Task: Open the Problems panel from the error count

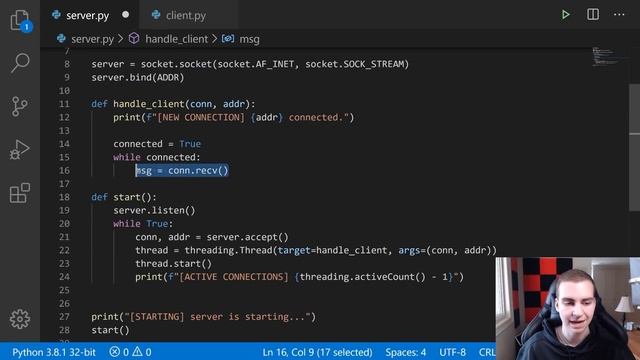Action: [x=120, y=352]
